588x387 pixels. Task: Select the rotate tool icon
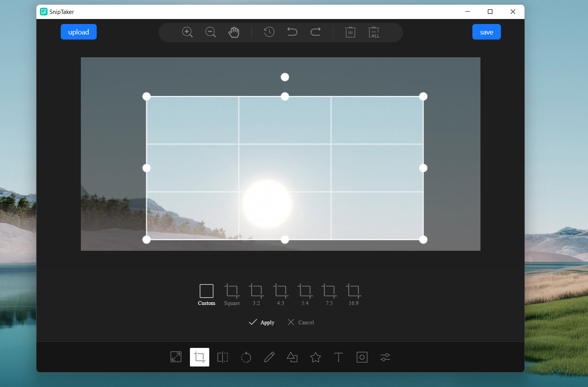click(x=246, y=357)
